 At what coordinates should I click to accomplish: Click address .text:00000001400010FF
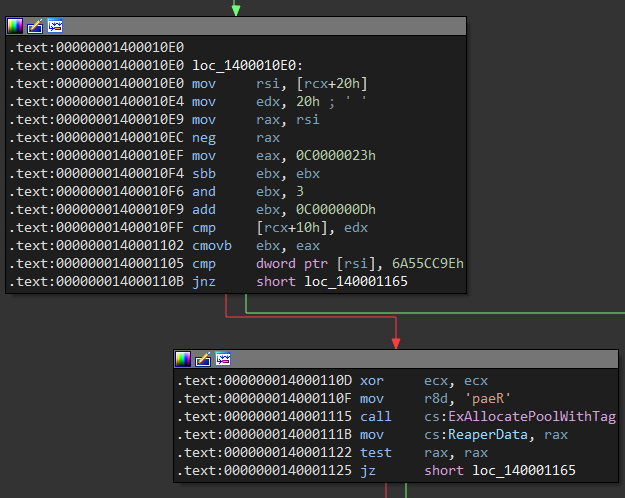pos(96,228)
